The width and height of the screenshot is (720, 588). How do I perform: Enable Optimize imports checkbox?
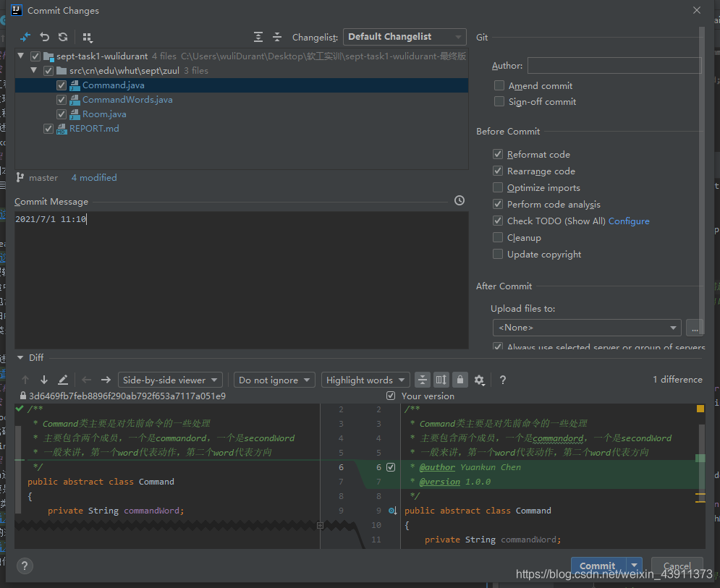[498, 187]
